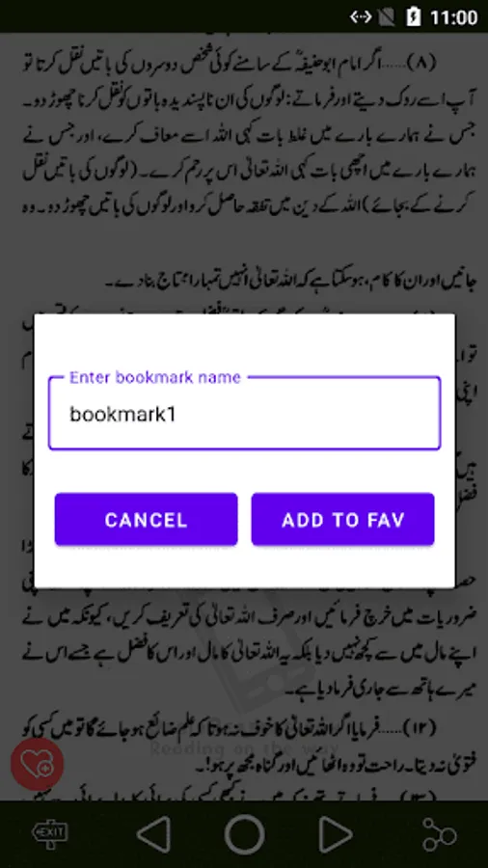This screenshot has height=868, width=488.
Task: Tap the circle home icon
Action: [244, 834]
